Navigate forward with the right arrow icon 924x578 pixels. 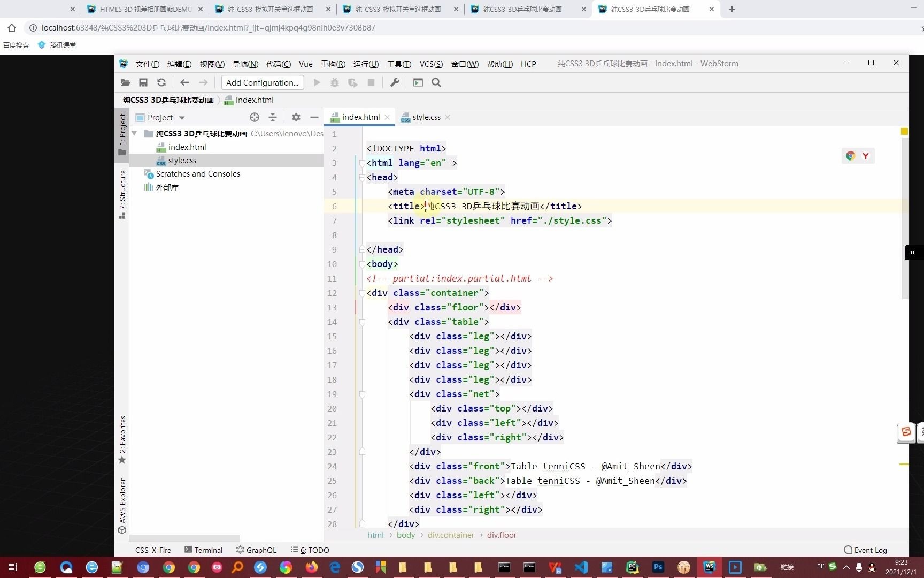click(x=203, y=82)
